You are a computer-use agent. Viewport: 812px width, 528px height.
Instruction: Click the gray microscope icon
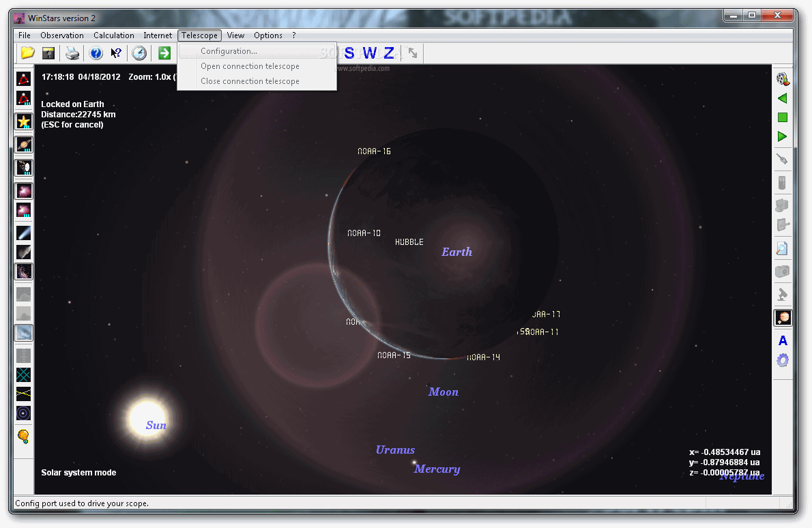coord(783,294)
